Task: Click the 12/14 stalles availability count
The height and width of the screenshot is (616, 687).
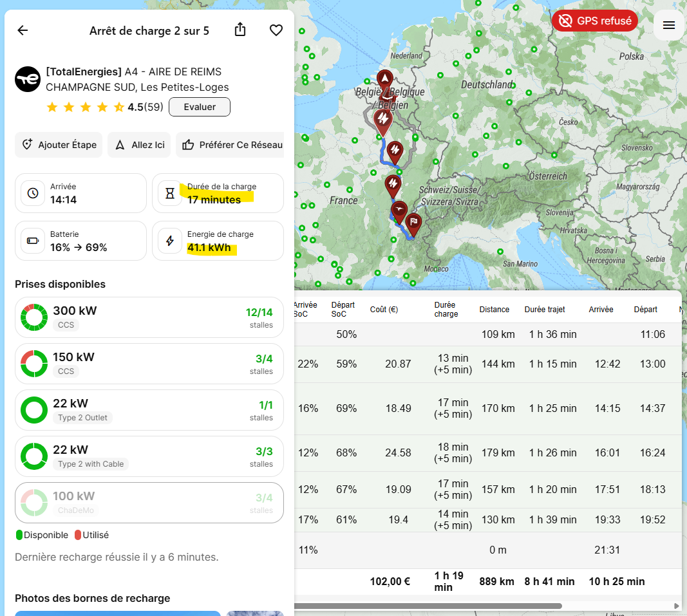Action: pos(259,312)
